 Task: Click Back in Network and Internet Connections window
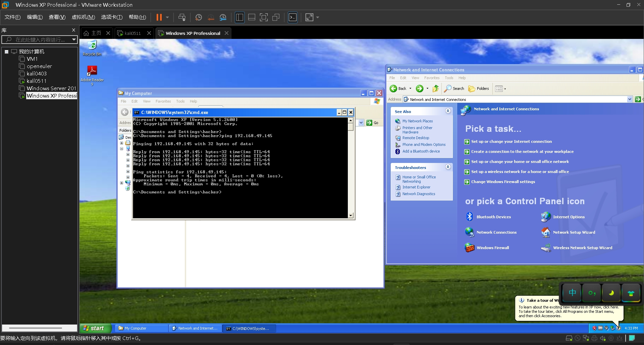coord(398,89)
